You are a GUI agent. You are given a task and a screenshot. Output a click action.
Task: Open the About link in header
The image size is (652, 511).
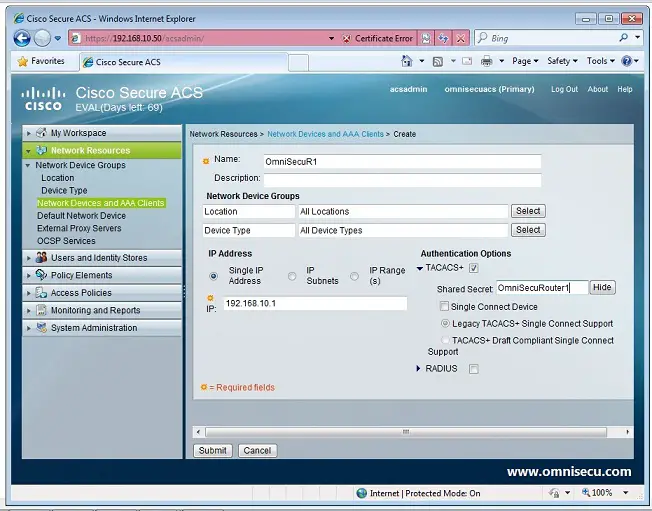[x=598, y=89]
